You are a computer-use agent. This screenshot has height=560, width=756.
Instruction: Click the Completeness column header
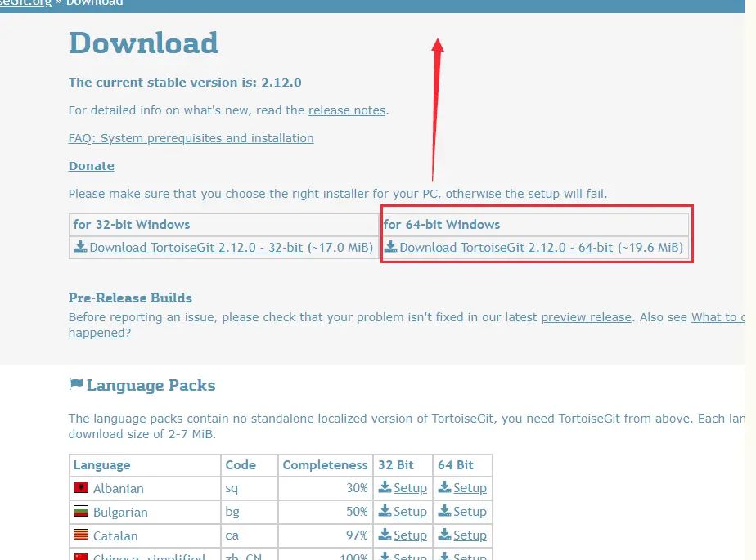click(325, 465)
